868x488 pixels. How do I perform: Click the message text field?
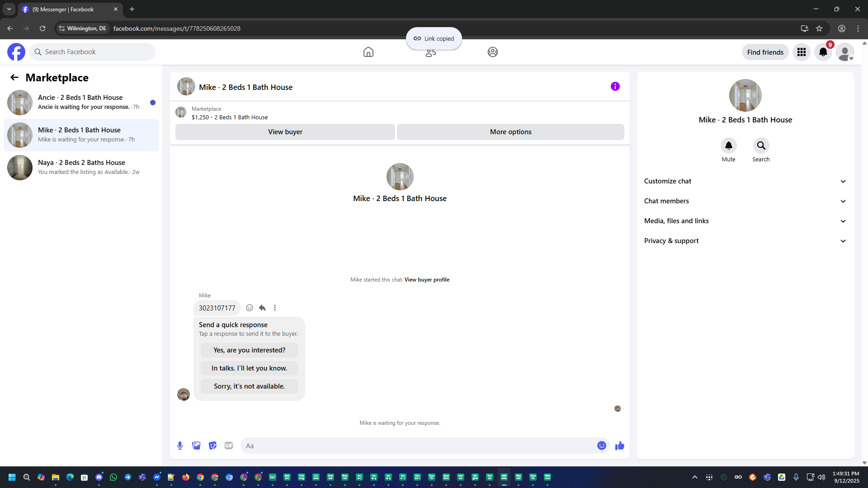tap(418, 446)
